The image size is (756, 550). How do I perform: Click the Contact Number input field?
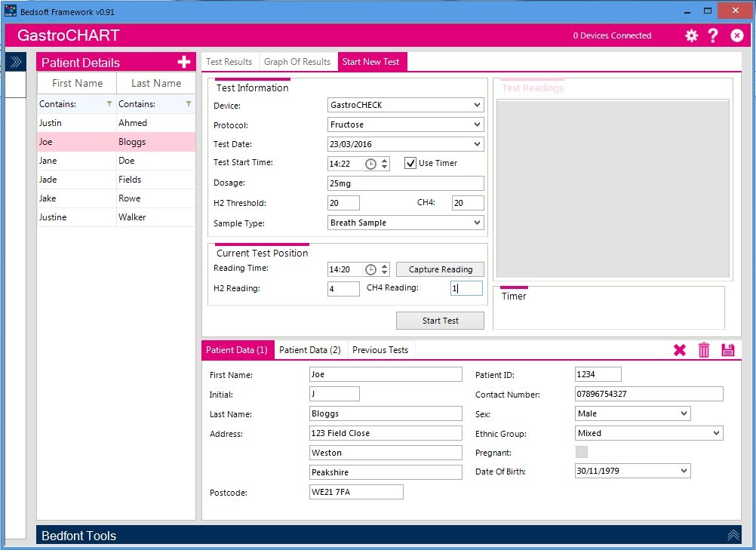pos(649,394)
